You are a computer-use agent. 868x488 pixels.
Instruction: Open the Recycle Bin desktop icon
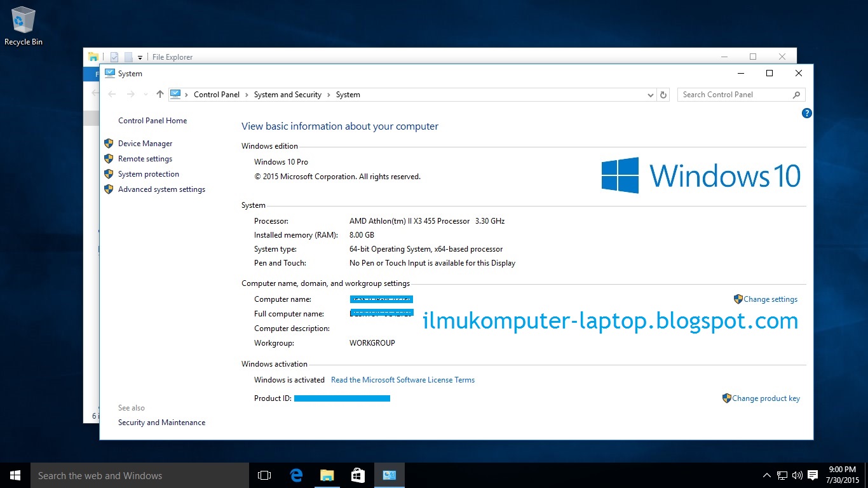point(24,26)
